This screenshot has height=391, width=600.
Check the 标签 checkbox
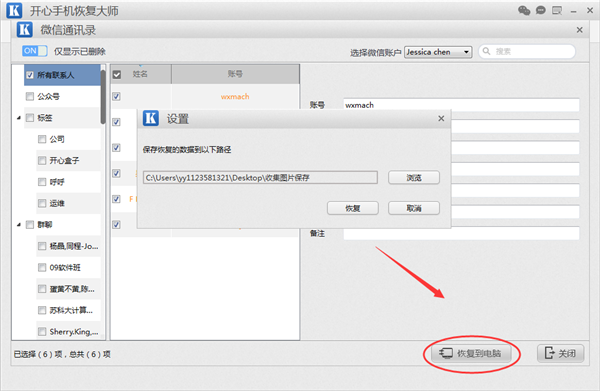[30, 118]
